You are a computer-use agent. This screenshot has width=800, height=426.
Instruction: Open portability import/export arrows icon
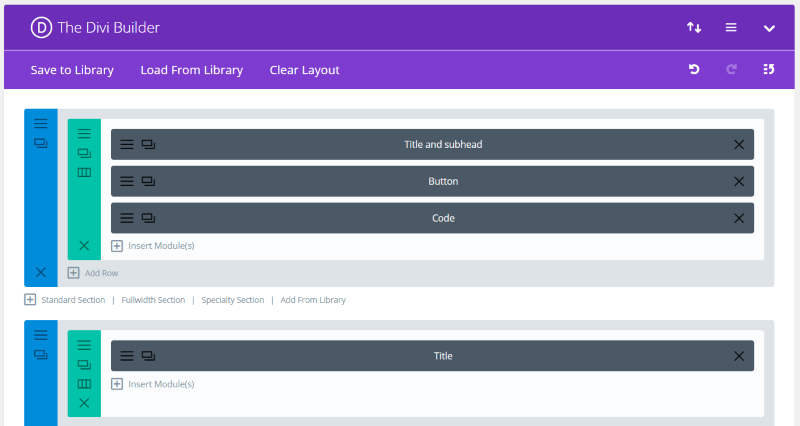click(x=694, y=28)
